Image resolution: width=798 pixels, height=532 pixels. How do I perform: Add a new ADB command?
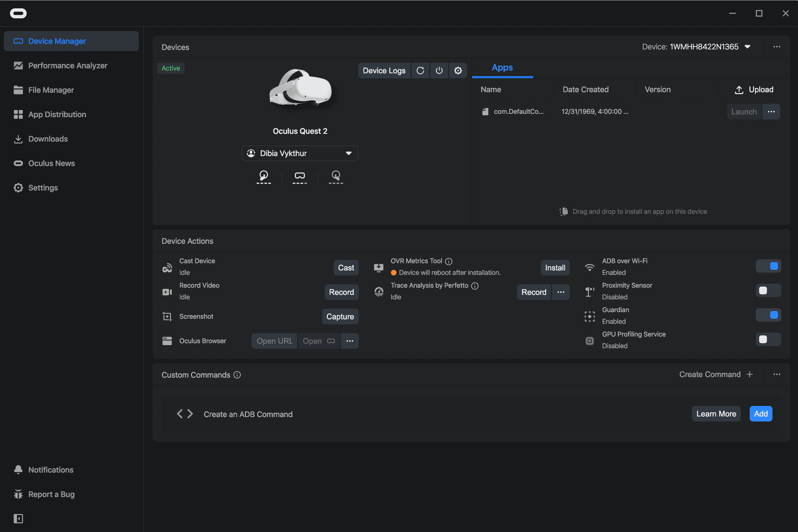pos(761,414)
